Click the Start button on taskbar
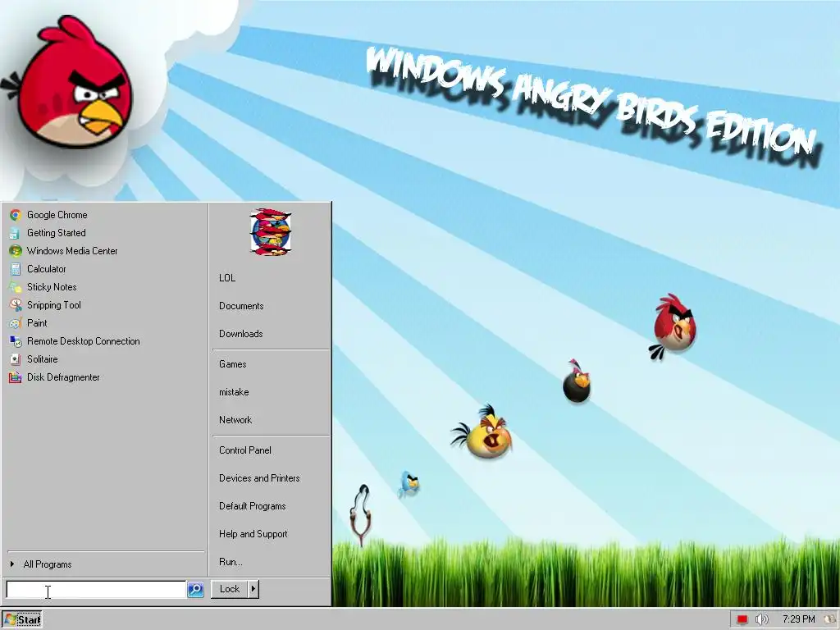Image resolution: width=840 pixels, height=630 pixels. (22, 620)
